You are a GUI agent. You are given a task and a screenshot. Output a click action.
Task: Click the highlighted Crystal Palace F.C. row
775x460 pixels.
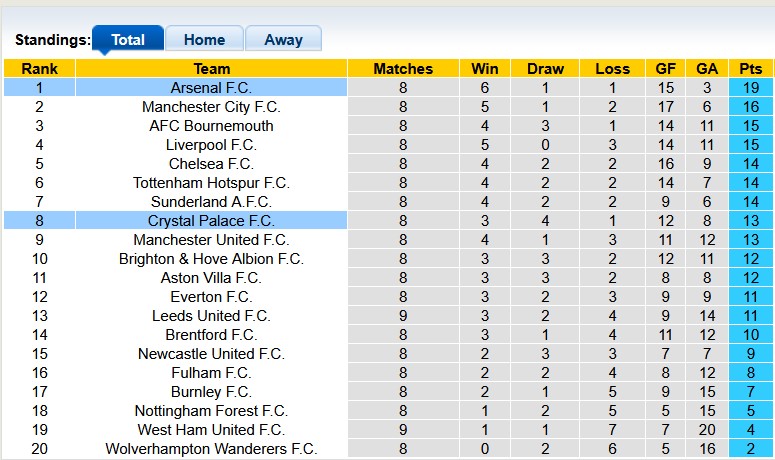tap(211, 221)
